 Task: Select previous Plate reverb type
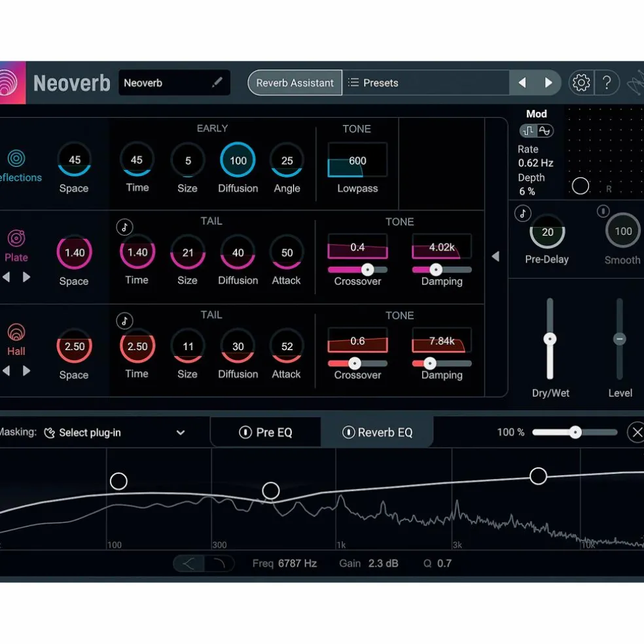pos(6,277)
